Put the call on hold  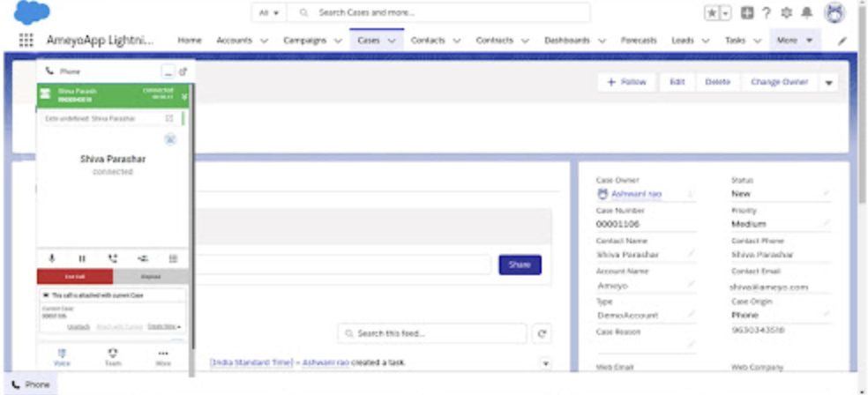pos(82,258)
